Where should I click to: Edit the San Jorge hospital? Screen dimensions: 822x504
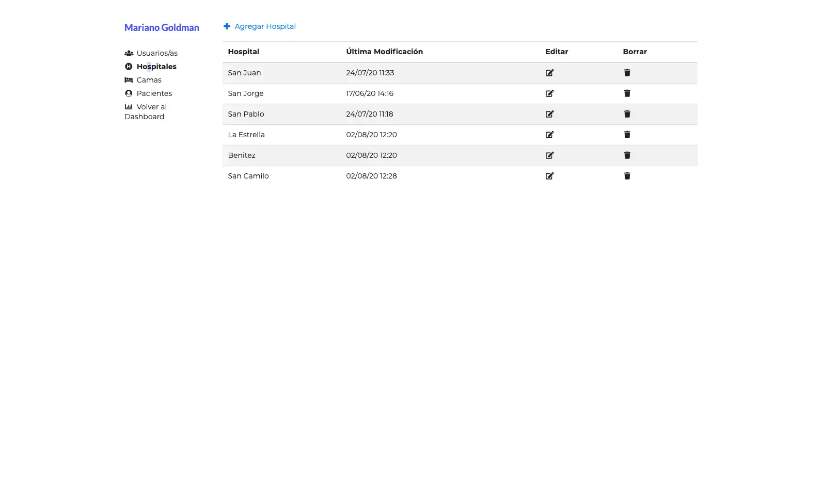pyautogui.click(x=549, y=93)
